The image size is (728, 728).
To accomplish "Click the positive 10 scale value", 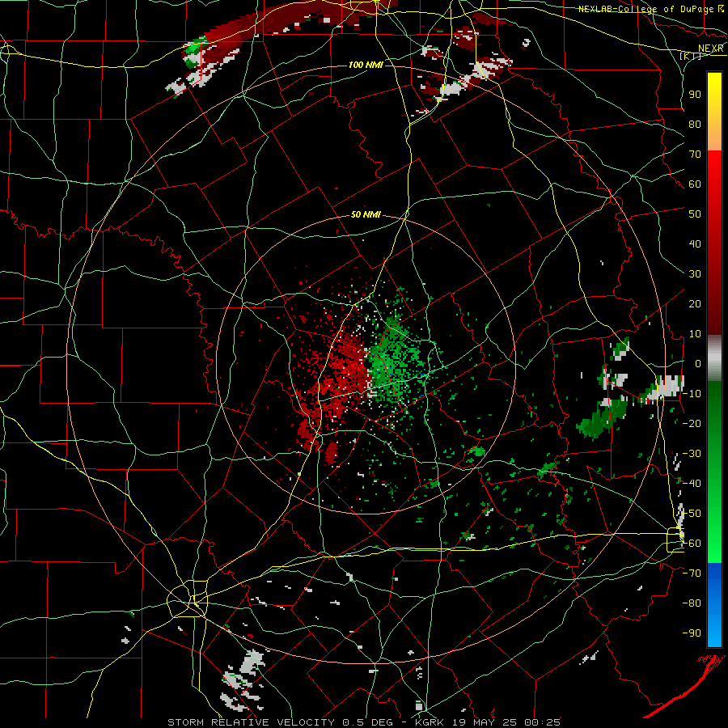I will [x=695, y=334].
